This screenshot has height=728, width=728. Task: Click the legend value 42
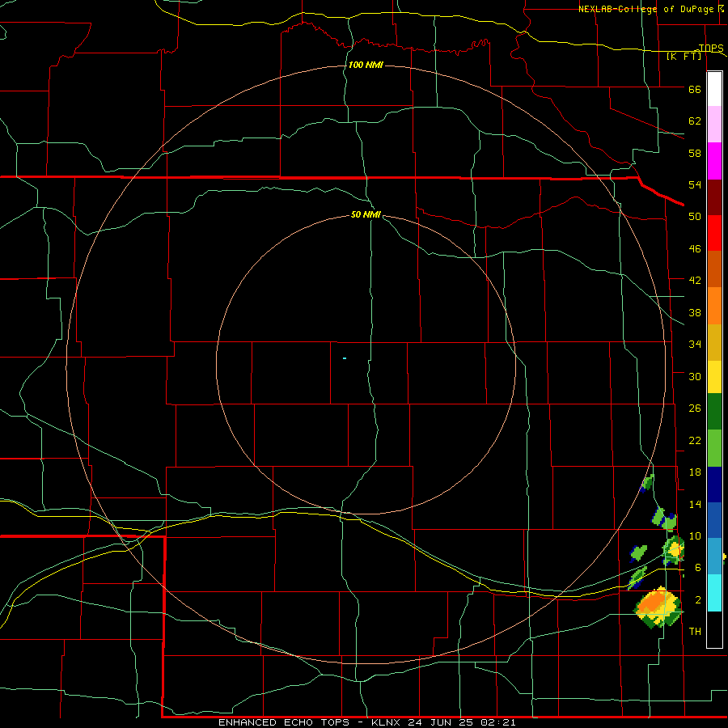(695, 281)
